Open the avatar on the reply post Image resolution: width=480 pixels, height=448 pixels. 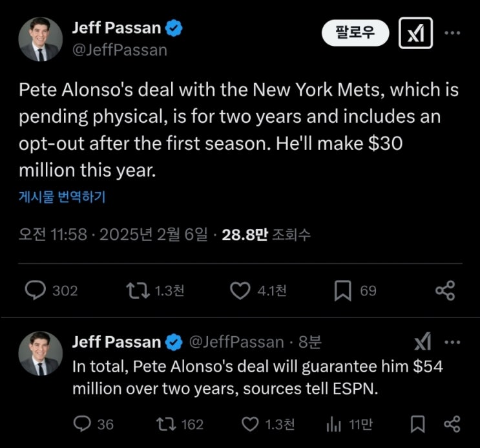[x=40, y=354]
